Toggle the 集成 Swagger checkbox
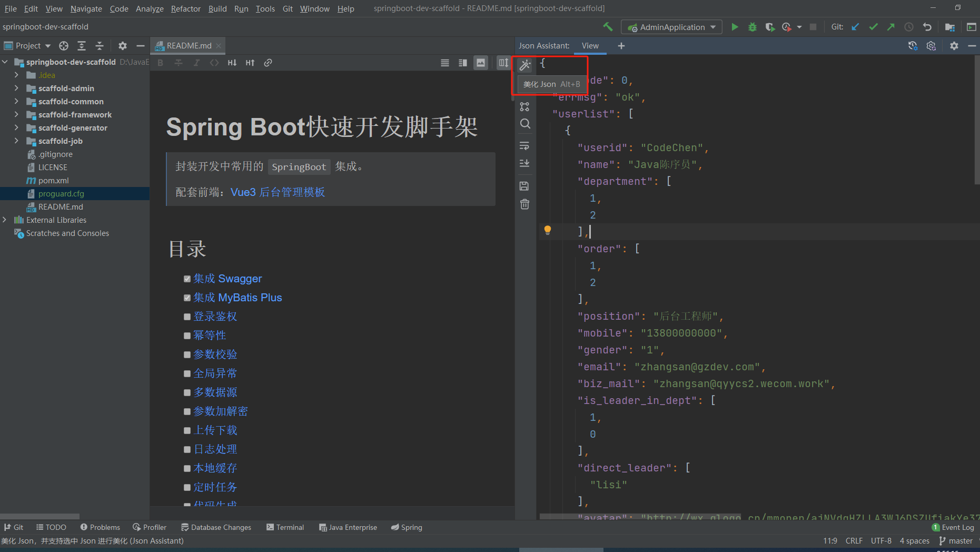 pyautogui.click(x=187, y=279)
